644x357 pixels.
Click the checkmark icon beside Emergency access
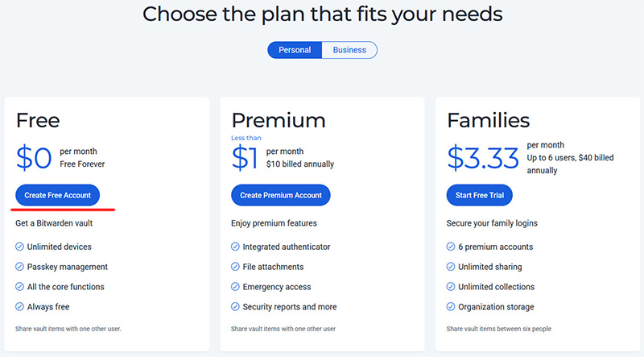(x=235, y=287)
